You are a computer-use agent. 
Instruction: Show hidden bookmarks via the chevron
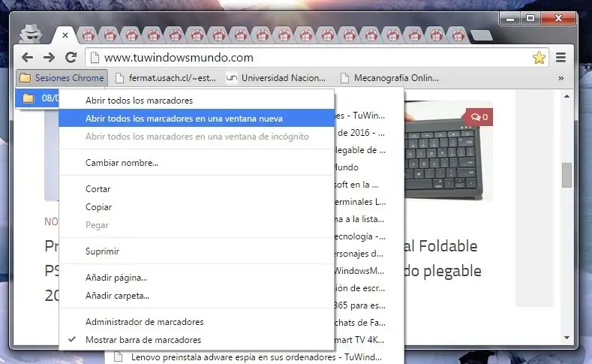click(x=561, y=78)
